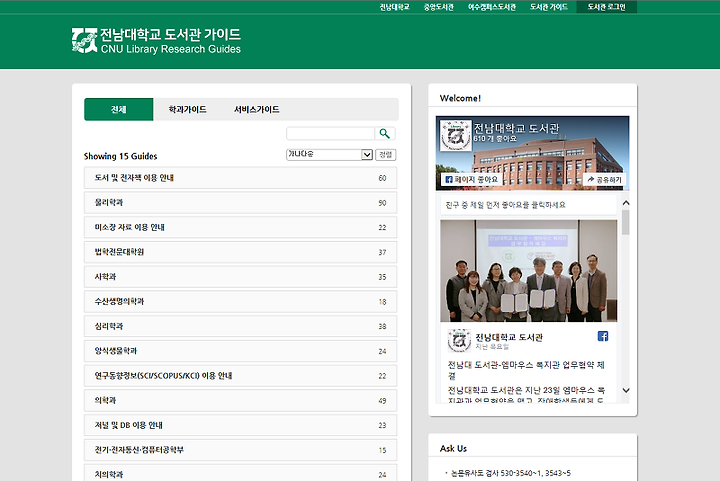Click the 전남대학교 도서관 post author name

(x=509, y=337)
